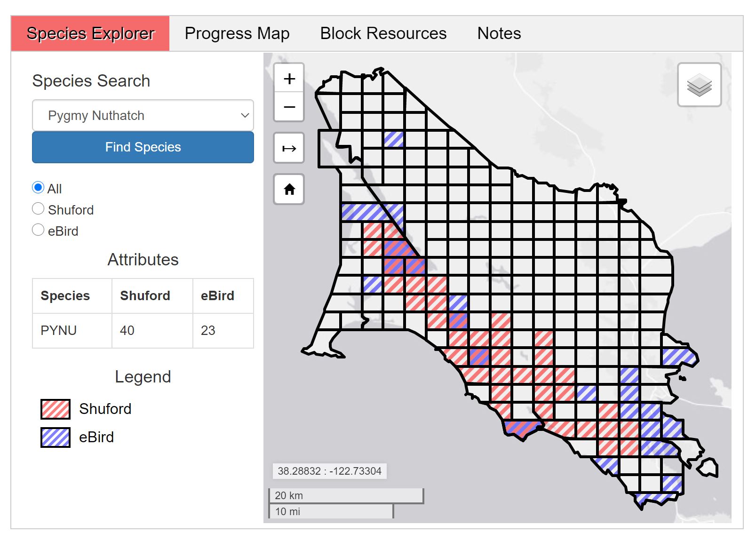The image size is (756, 541).
Task: Click the red Shuford legend swatch
Action: pos(56,409)
